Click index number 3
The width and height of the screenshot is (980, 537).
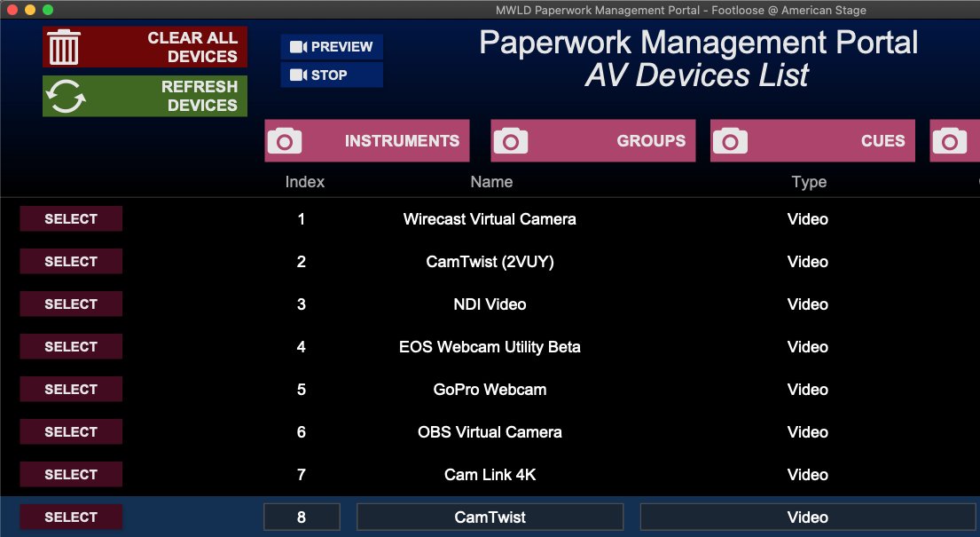302,304
